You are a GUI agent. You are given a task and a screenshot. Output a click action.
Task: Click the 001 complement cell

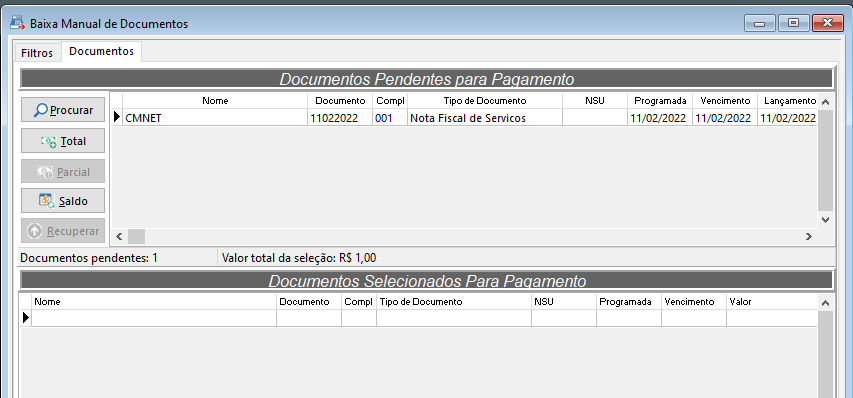pyautogui.click(x=390, y=117)
